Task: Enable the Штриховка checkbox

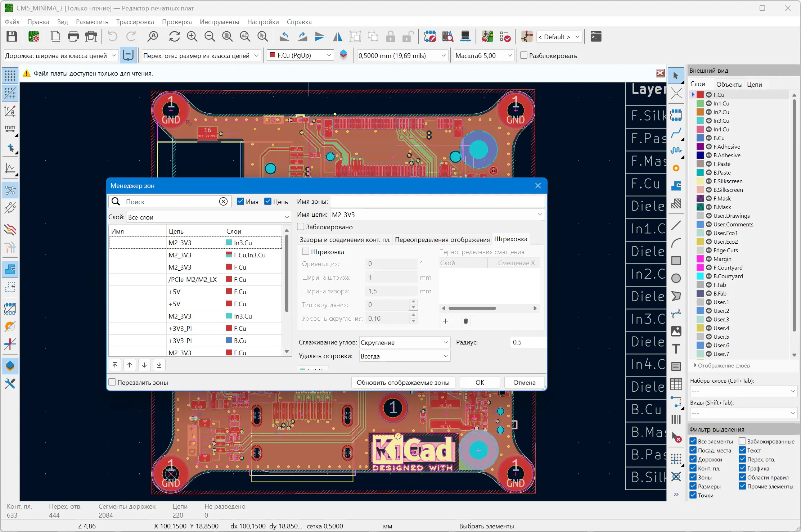Action: [306, 252]
